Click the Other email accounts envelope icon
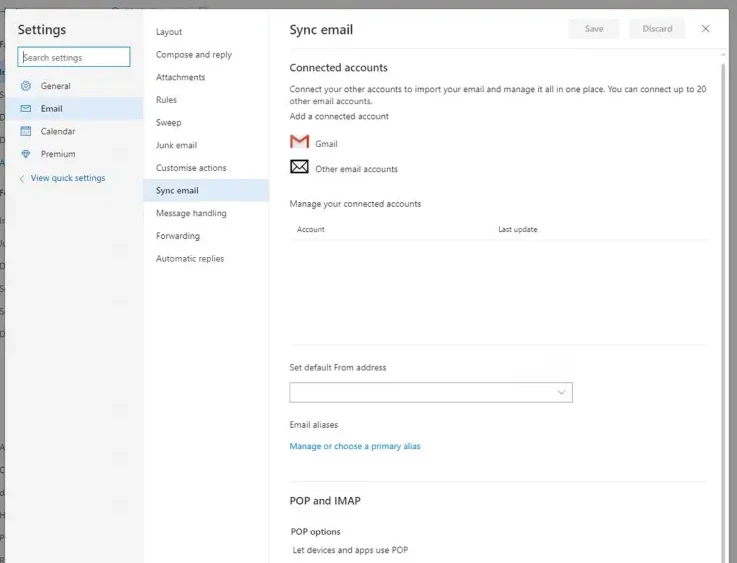The image size is (737, 563). click(x=299, y=167)
